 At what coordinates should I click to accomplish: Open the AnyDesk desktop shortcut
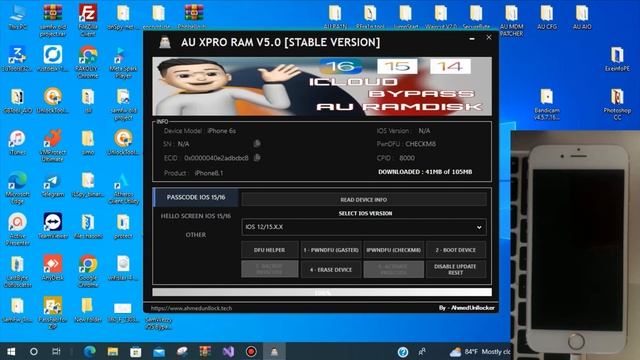pos(53,268)
